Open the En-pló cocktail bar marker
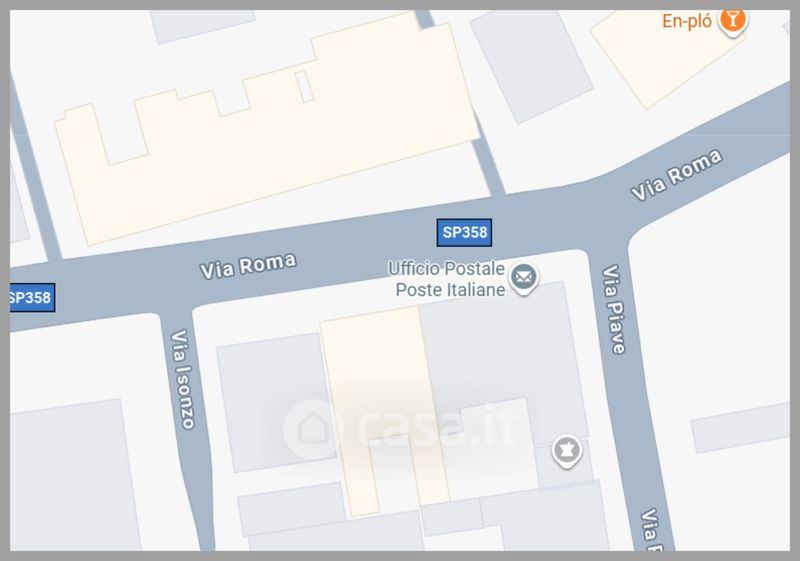The image size is (800, 561). pos(733,22)
